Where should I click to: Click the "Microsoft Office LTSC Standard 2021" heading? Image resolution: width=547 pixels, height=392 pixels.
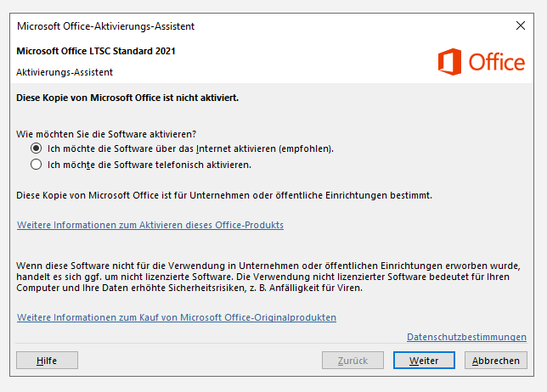(x=96, y=51)
